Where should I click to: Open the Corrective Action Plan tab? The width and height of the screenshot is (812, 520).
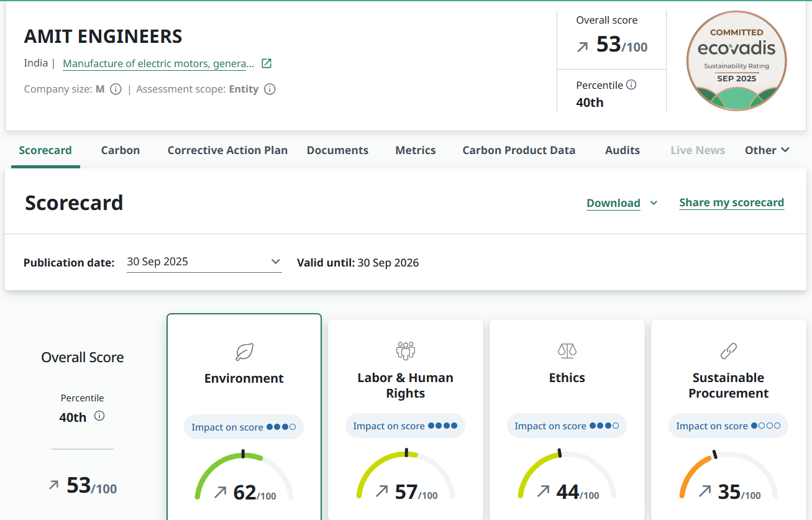[x=227, y=150]
